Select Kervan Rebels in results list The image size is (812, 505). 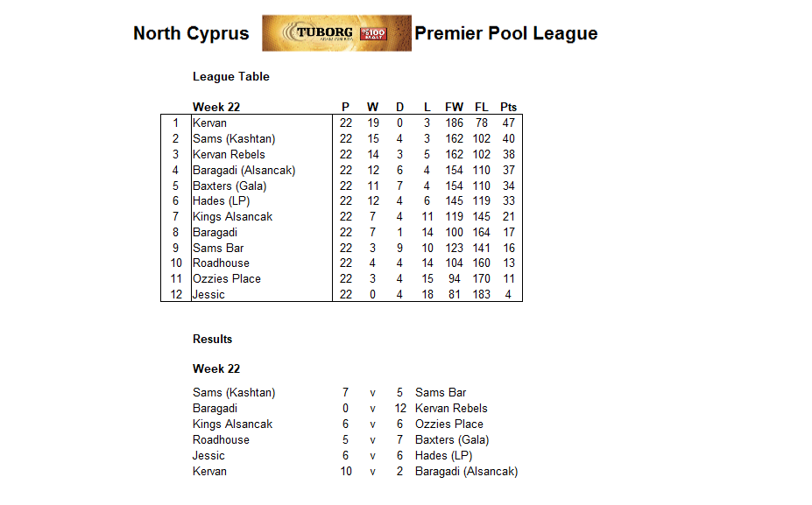(x=452, y=408)
